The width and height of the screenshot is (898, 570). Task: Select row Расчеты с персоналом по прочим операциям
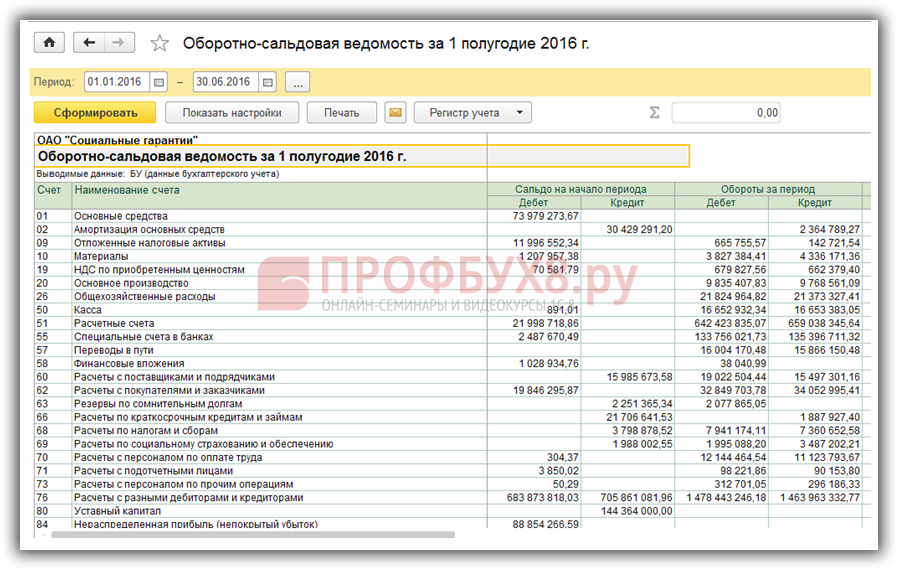pyautogui.click(x=452, y=484)
